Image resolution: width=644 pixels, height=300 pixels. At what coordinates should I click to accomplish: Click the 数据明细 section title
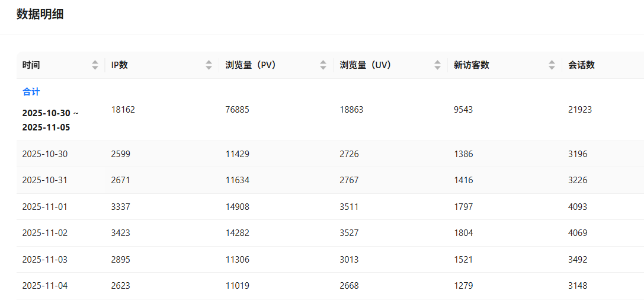(40, 15)
